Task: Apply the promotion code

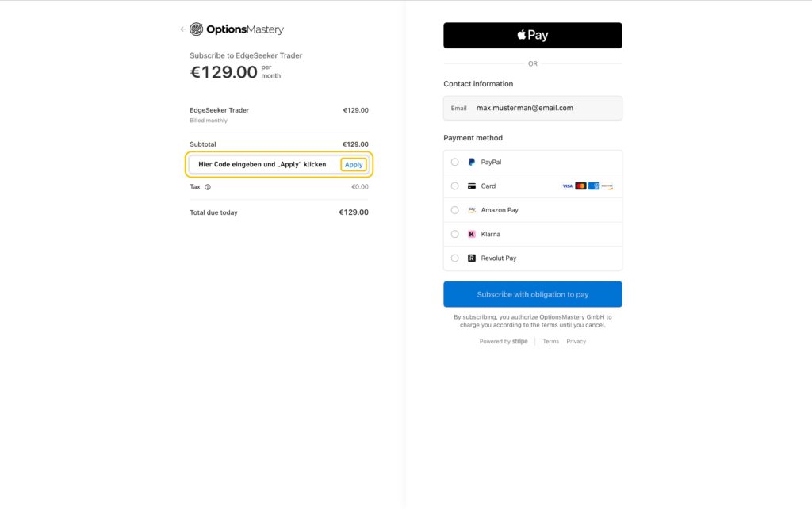Action: tap(354, 165)
